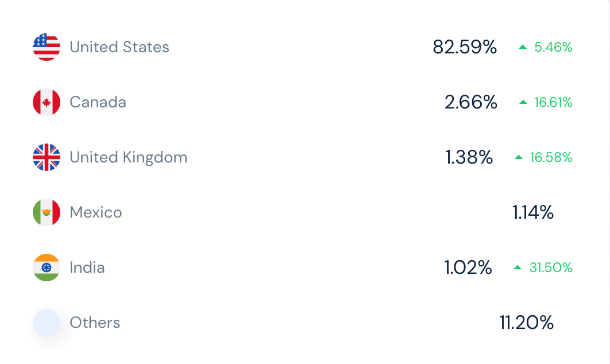The height and width of the screenshot is (364, 610).
Task: Open the United States country label
Action: click(x=119, y=47)
